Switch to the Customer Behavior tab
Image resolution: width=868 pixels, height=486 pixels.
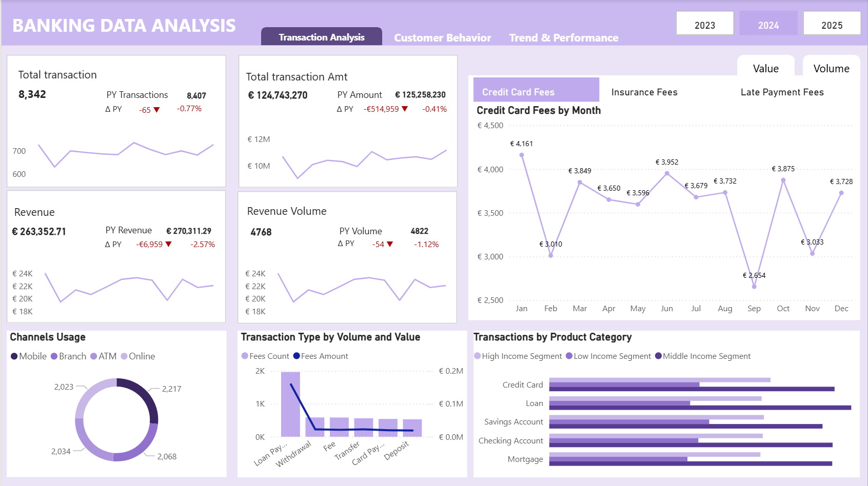pyautogui.click(x=442, y=38)
